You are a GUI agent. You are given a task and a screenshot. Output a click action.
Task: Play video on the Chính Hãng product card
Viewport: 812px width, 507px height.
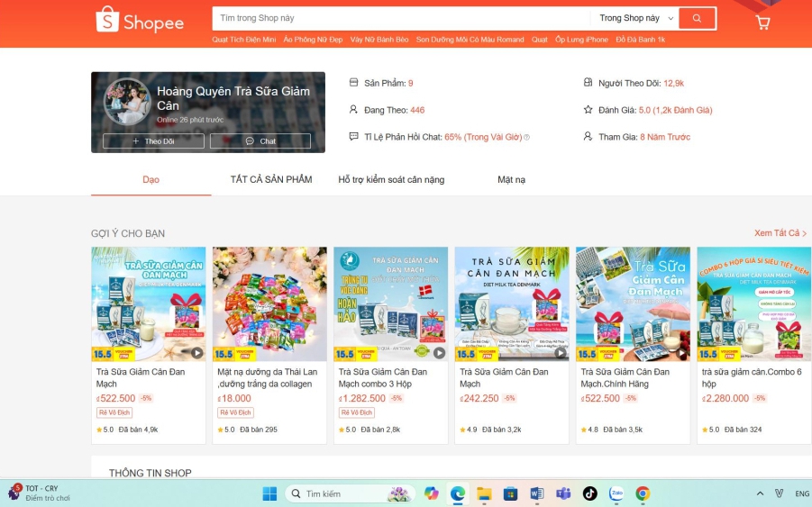coord(681,353)
